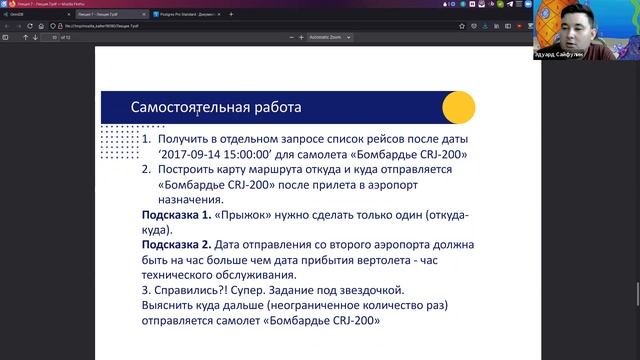640x360 pixels.
Task: Click the PDF page number field
Action: coord(51,37)
